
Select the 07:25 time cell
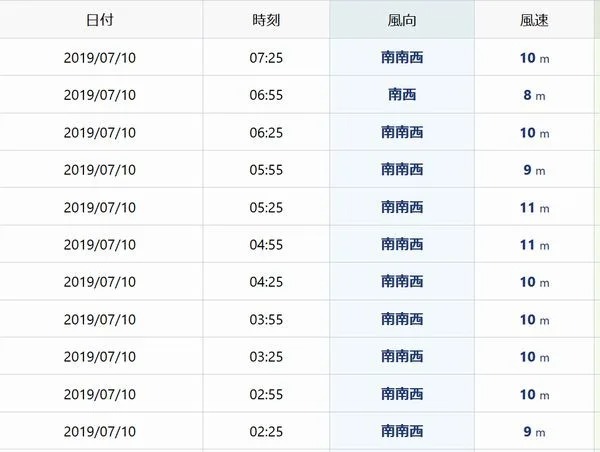[266, 58]
